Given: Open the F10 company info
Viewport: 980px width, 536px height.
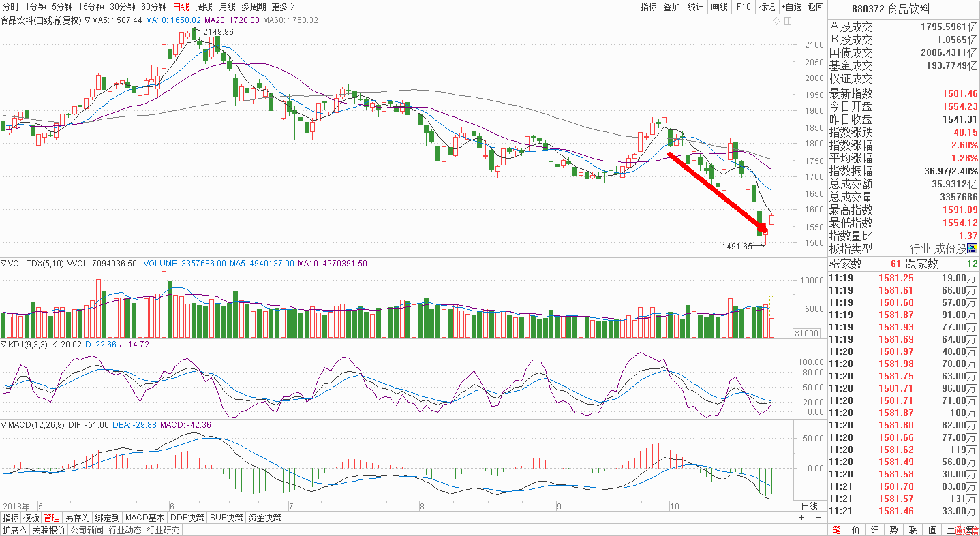Looking at the screenshot, I should click(x=743, y=7).
